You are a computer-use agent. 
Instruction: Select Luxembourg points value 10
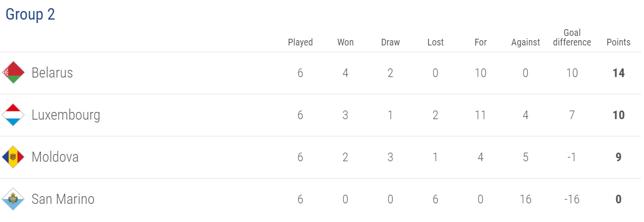(619, 115)
